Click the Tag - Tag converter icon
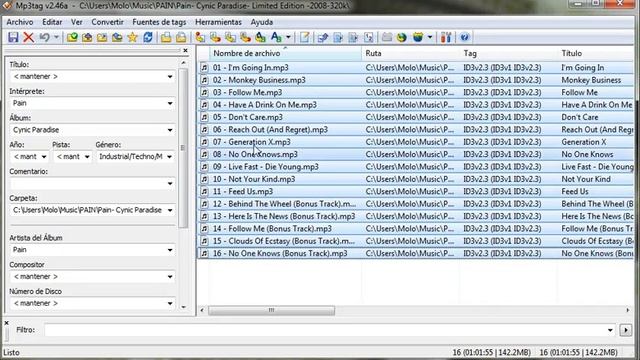 260,38
